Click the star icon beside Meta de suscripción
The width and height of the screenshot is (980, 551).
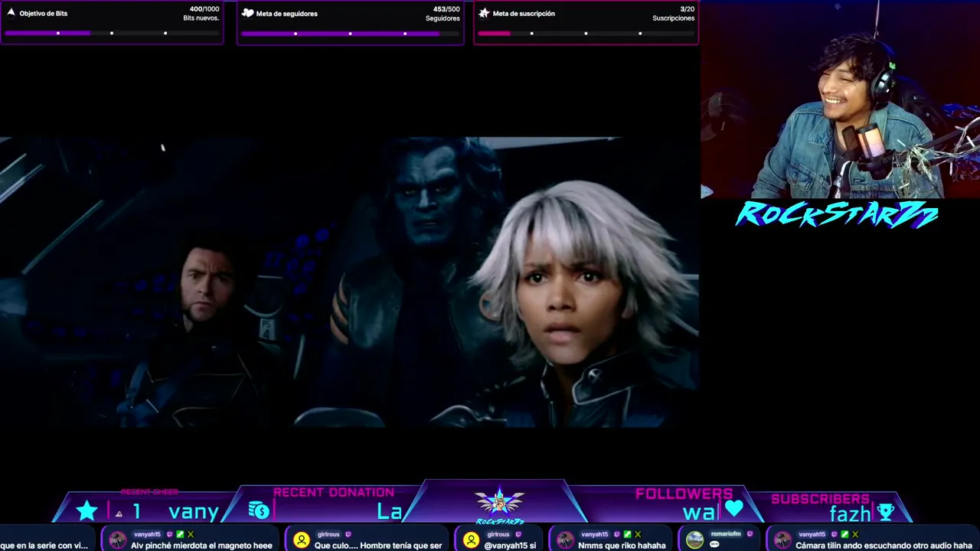(x=484, y=13)
